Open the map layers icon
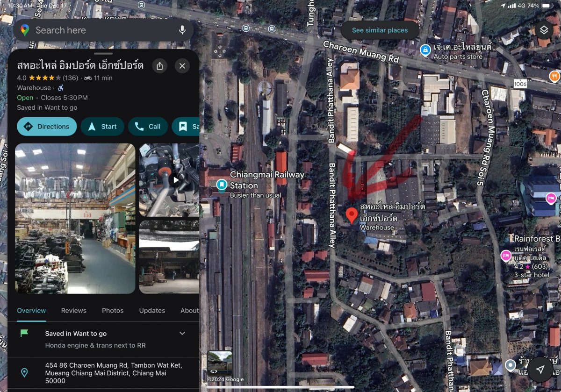 pyautogui.click(x=544, y=30)
